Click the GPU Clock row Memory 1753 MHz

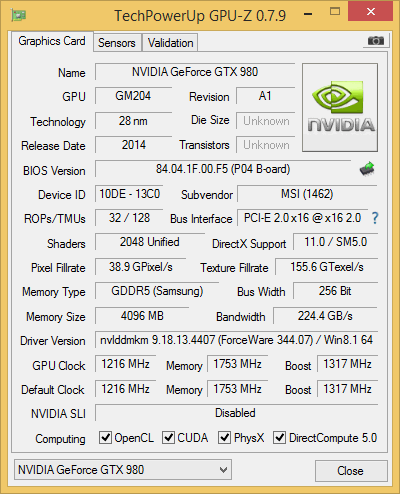click(x=238, y=364)
